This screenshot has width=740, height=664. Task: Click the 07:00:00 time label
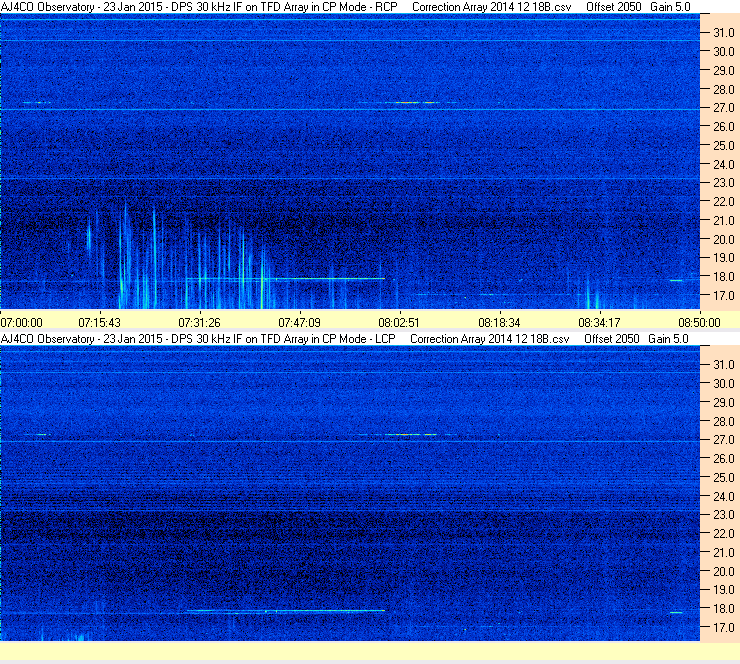coord(22,323)
